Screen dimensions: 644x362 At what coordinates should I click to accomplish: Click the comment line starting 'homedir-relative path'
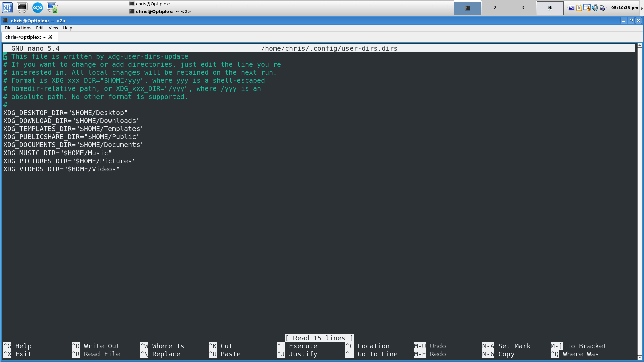(132, 89)
